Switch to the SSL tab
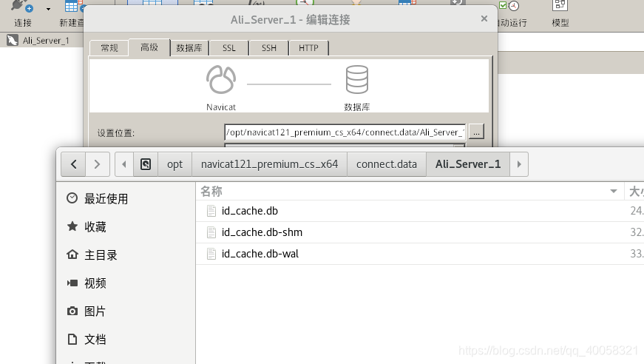Image resolution: width=644 pixels, height=364 pixels. tap(228, 47)
